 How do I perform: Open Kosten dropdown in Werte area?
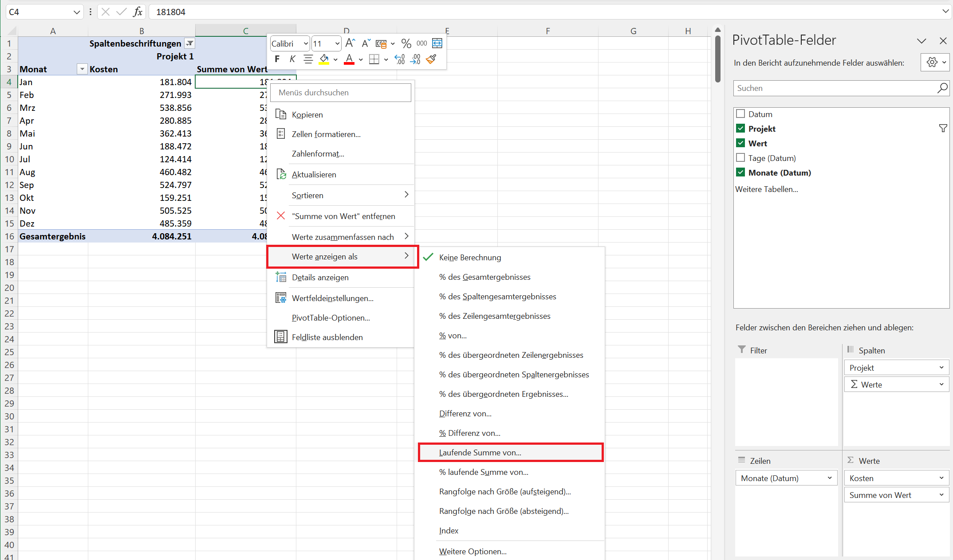coord(941,478)
